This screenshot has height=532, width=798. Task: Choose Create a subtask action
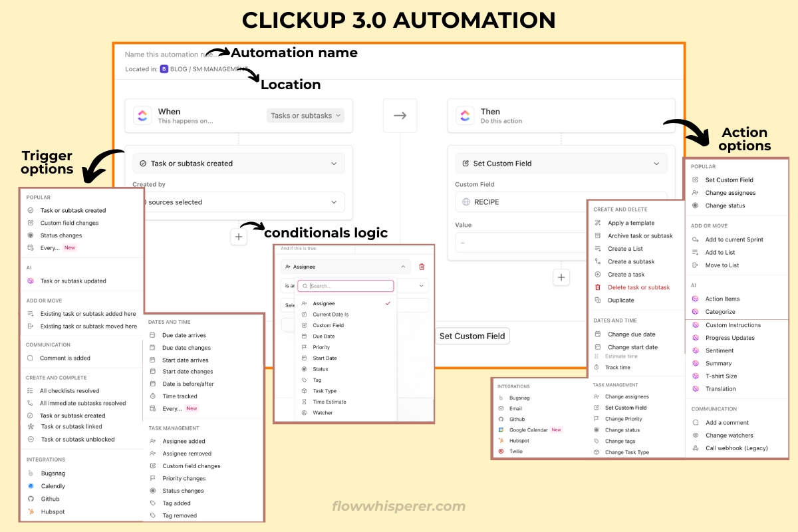click(631, 261)
